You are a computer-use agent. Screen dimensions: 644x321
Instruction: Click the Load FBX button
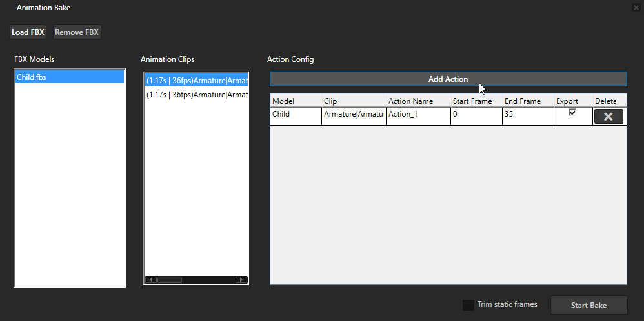point(28,32)
